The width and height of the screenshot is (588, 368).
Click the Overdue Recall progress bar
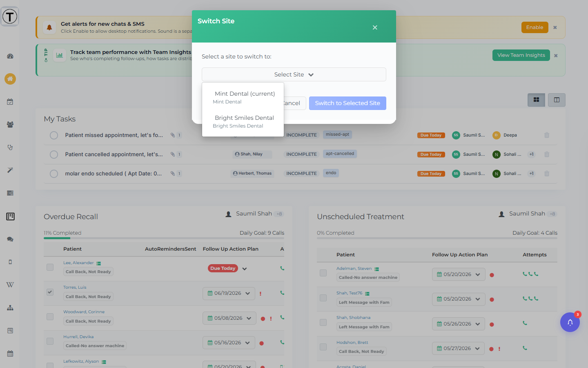tap(164, 238)
